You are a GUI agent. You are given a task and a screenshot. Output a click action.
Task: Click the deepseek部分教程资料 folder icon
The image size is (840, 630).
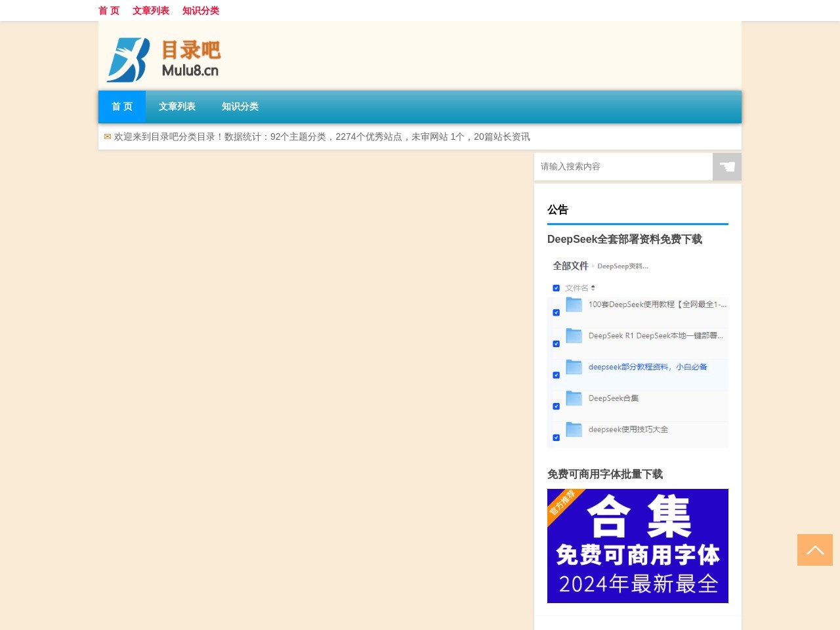pos(574,367)
